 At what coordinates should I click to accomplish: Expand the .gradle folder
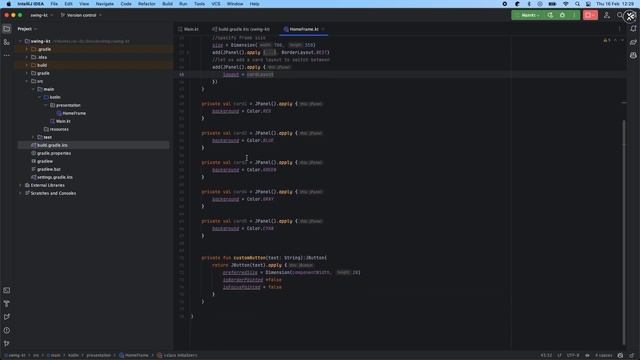pos(27,49)
